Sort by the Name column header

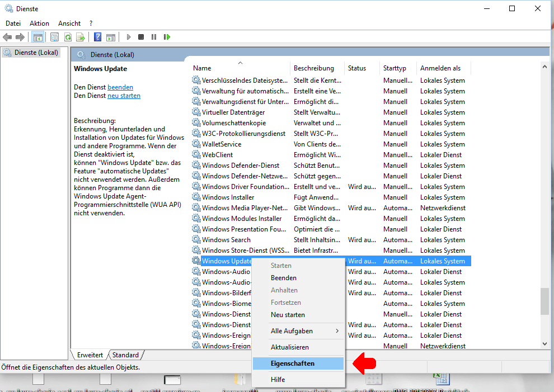[x=241, y=68]
